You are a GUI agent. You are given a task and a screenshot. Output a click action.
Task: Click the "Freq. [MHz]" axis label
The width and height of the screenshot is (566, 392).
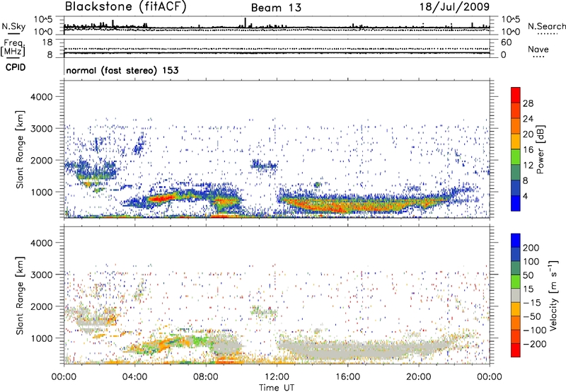tap(13, 47)
